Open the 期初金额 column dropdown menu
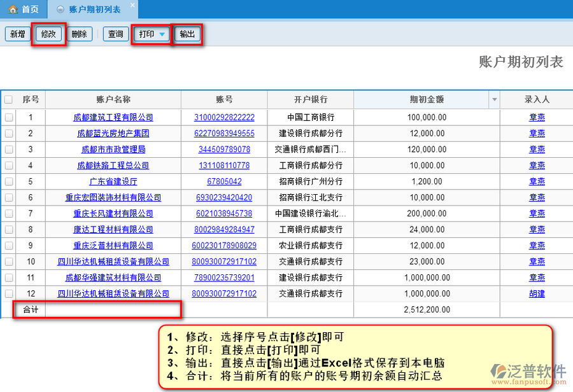 pos(494,100)
